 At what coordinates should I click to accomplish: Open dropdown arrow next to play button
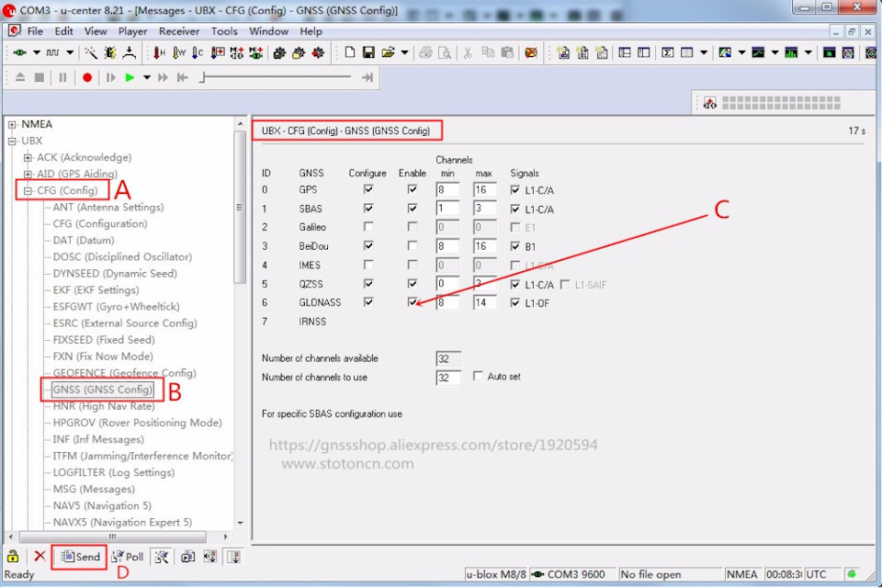coord(147,78)
